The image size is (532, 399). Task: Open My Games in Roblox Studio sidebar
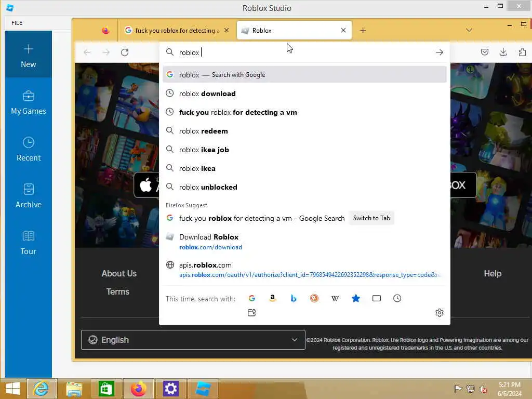29,103
